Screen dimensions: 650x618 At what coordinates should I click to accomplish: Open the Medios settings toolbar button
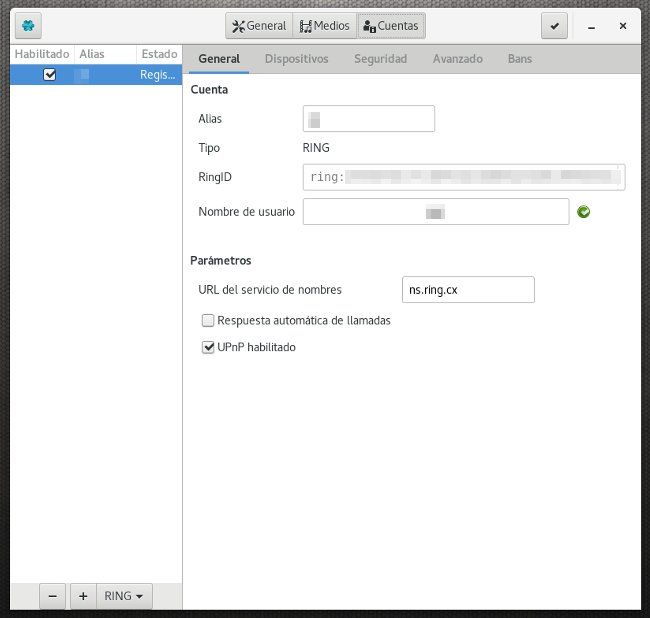coord(325,26)
